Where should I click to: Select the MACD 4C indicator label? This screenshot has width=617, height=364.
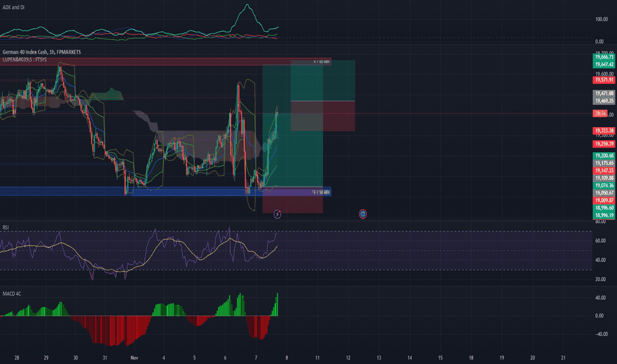point(12,294)
